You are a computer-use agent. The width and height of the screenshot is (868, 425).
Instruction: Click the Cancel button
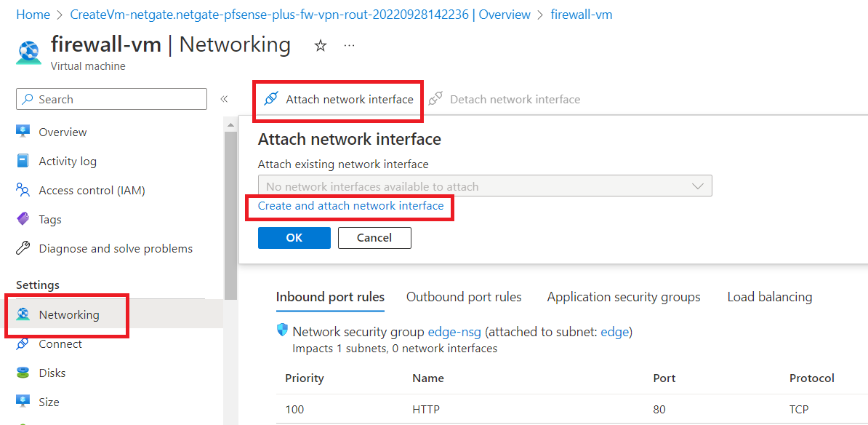point(374,238)
